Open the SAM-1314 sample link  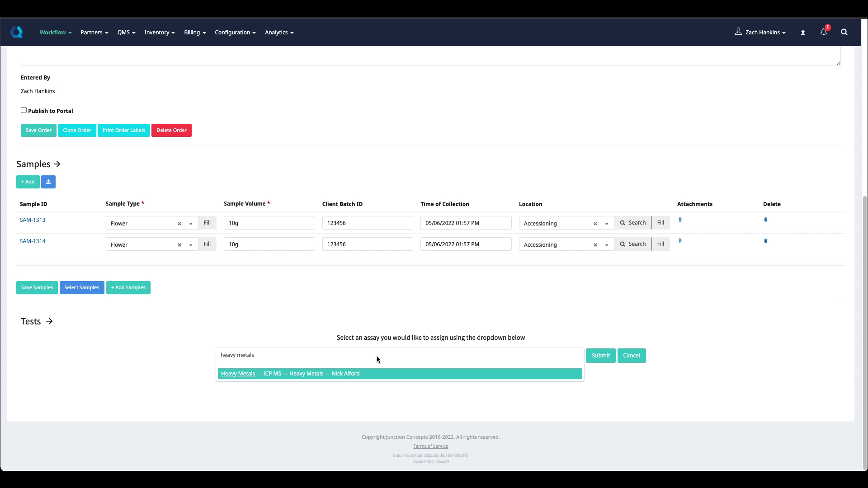33,241
